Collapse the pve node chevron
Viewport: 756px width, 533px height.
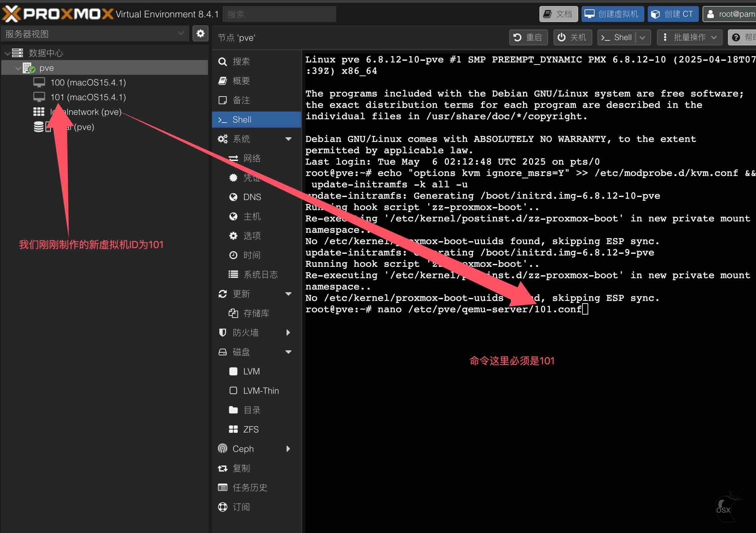pos(18,68)
